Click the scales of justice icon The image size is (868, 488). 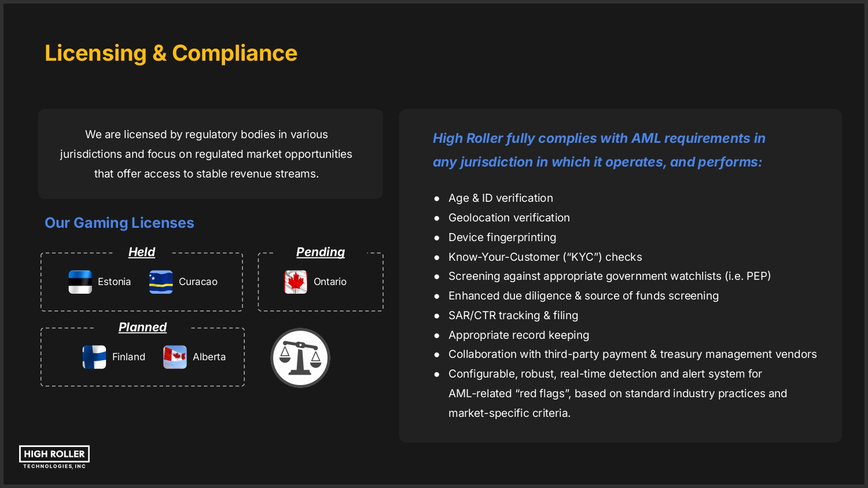[300, 358]
